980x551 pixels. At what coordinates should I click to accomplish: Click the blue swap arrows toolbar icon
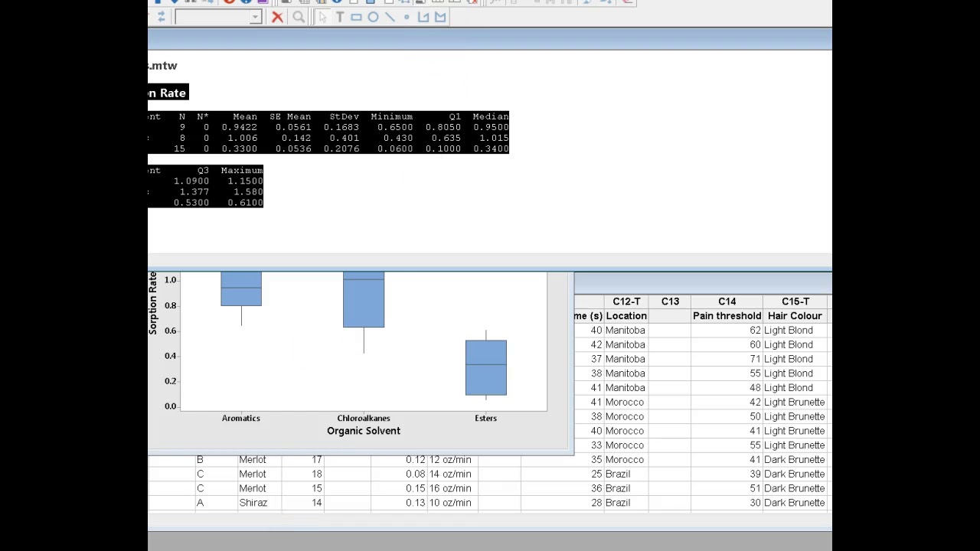(161, 17)
